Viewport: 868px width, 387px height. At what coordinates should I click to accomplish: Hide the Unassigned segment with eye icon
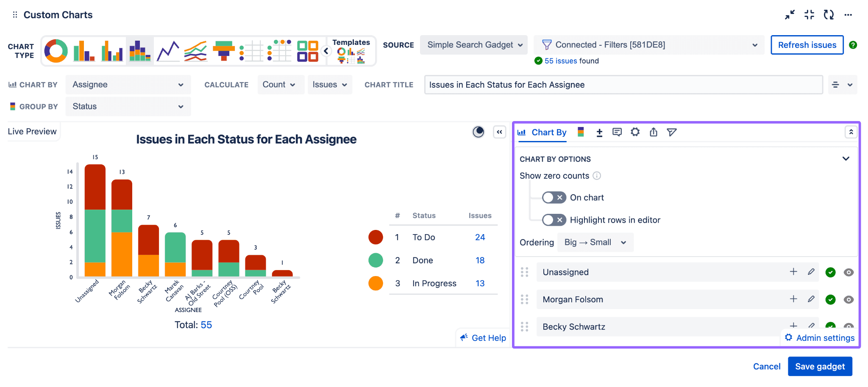pyautogui.click(x=849, y=272)
